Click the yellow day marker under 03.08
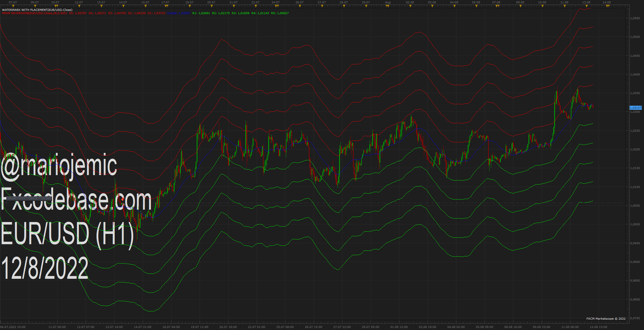 [432, 6]
